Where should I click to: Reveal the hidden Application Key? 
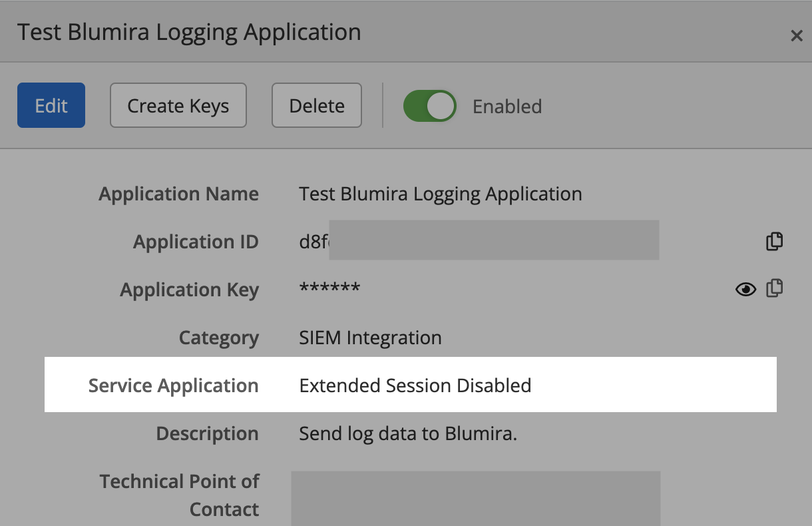tap(745, 289)
